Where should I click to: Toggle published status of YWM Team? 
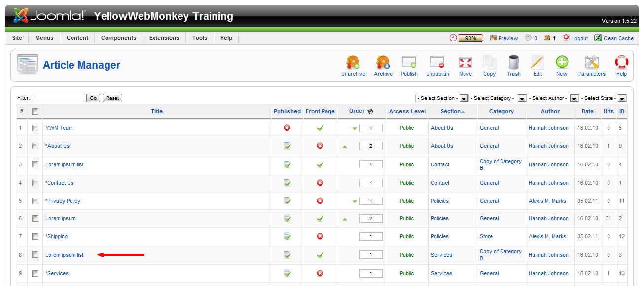(x=287, y=128)
